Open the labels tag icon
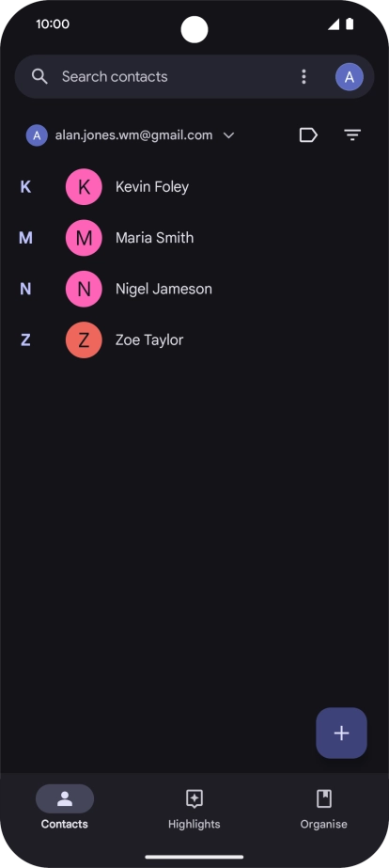 click(308, 135)
